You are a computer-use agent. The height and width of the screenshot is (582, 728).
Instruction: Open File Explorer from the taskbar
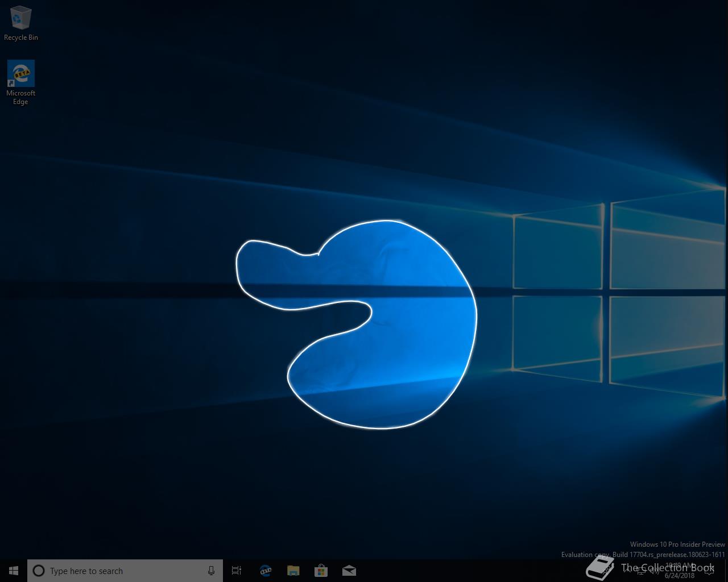point(293,571)
